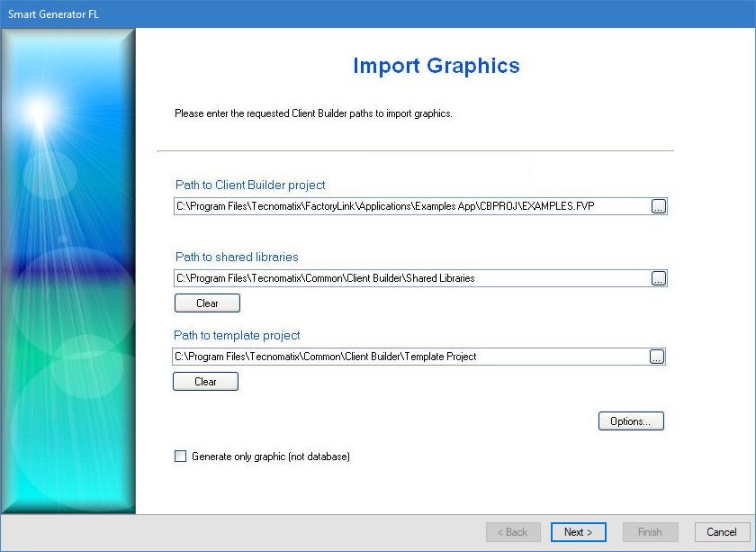This screenshot has height=552, width=756.
Task: Open the Options dialog
Action: click(x=631, y=421)
